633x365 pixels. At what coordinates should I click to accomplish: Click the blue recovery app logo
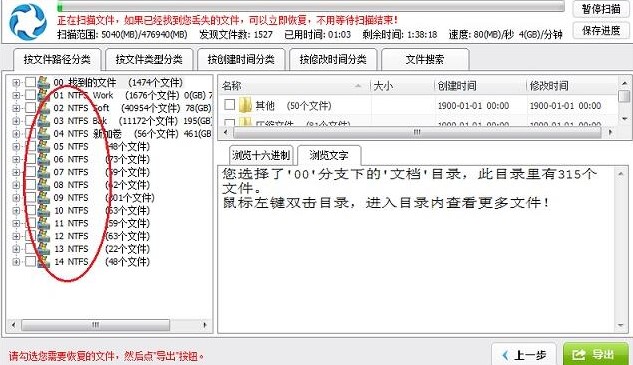click(28, 21)
